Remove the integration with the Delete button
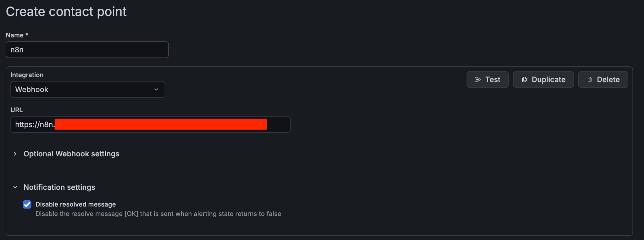Viewport: 644px width, 240px height. (603, 80)
